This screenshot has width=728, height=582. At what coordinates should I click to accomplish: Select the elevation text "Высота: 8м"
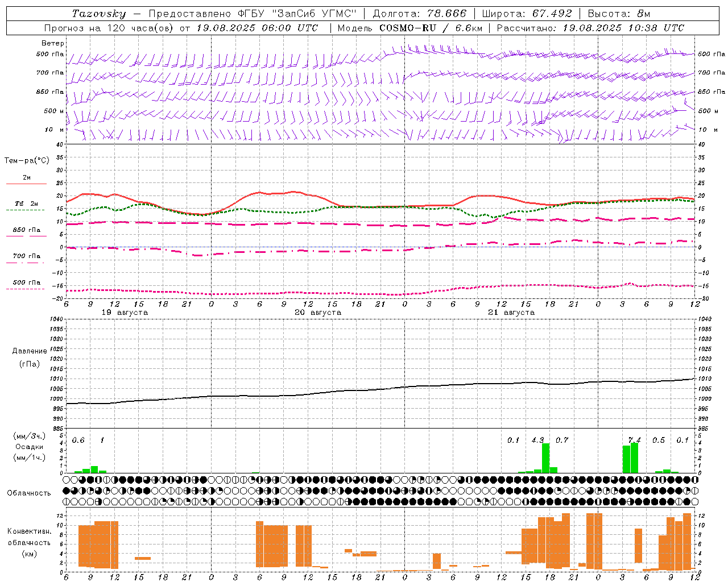(x=619, y=14)
